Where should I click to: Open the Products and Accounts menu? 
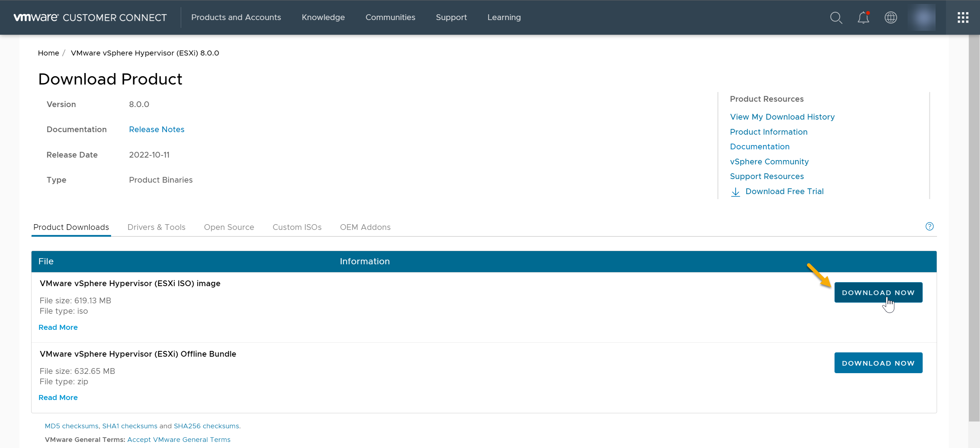[x=236, y=18]
